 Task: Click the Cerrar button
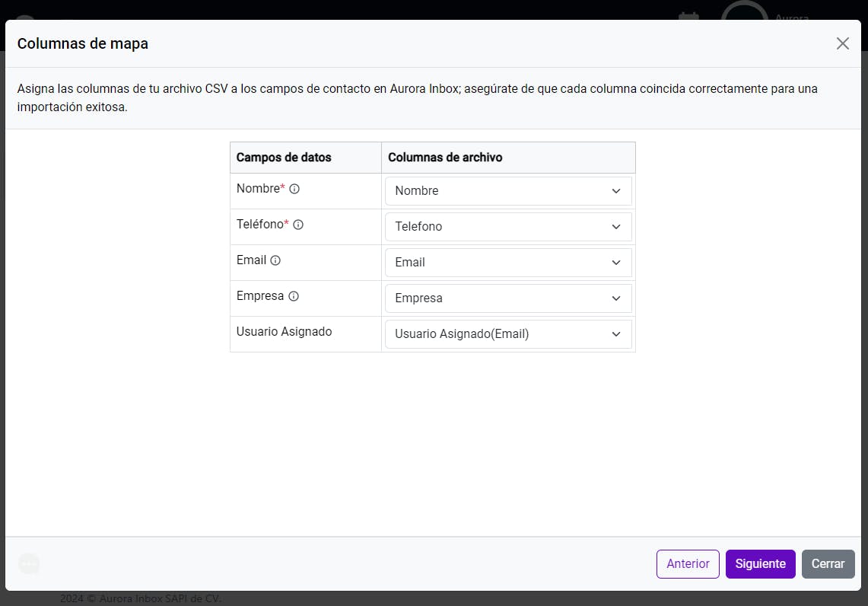(828, 564)
